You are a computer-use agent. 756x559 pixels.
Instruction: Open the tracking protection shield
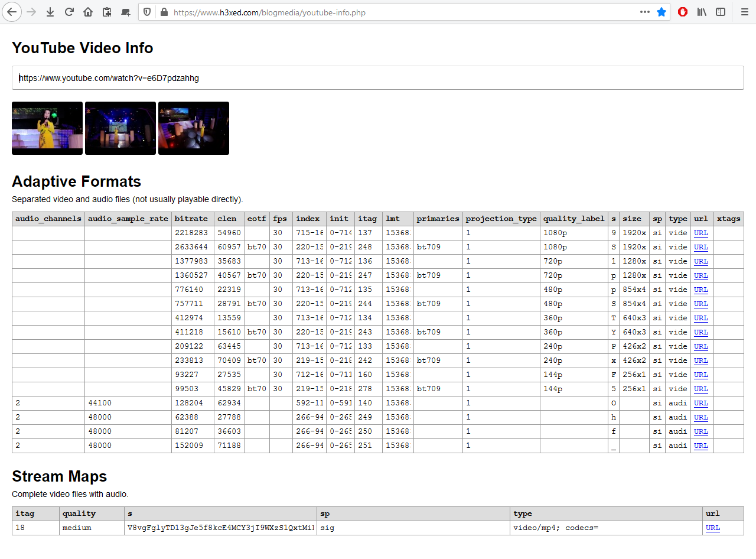point(148,12)
